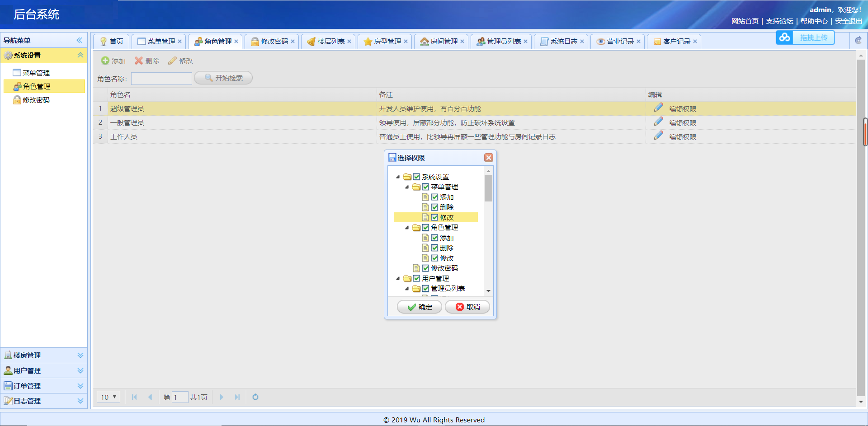
Task: Switch to the 管理员列表 tab
Action: point(501,41)
